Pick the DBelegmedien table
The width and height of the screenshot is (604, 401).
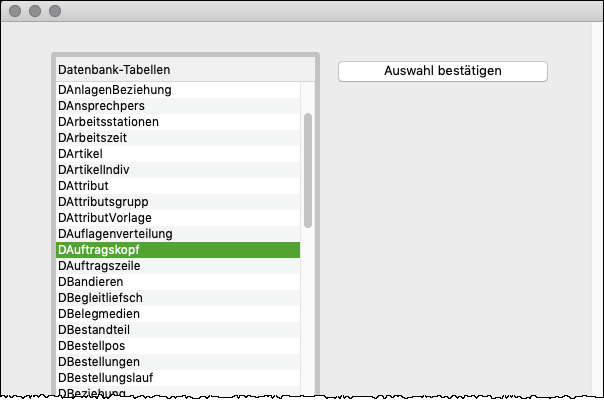coord(100,313)
